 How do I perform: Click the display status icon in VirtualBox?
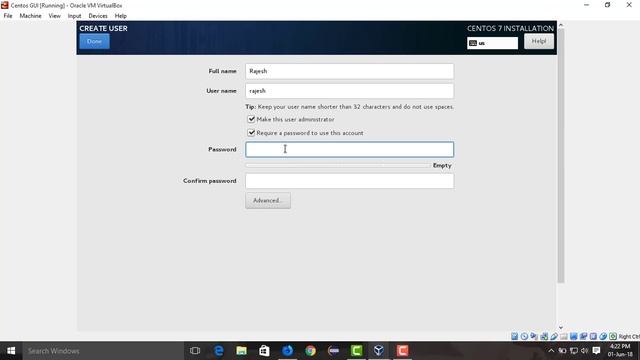[x=573, y=336]
